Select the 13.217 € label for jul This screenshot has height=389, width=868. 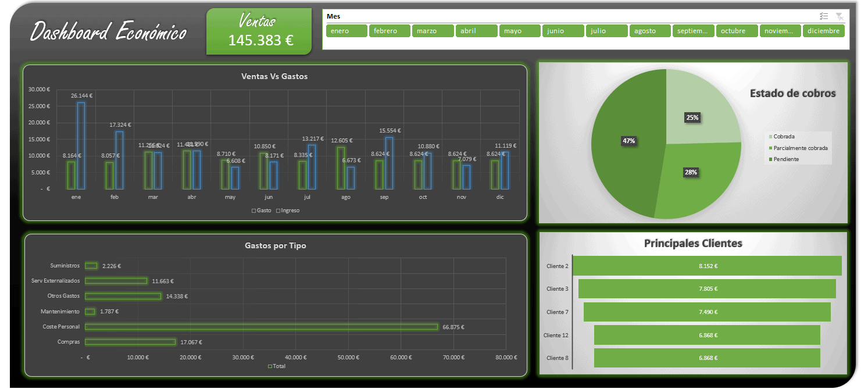click(313, 138)
